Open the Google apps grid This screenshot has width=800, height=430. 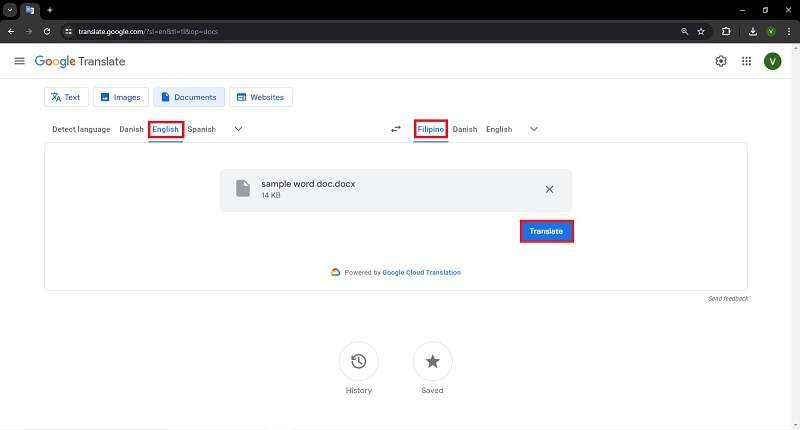746,61
